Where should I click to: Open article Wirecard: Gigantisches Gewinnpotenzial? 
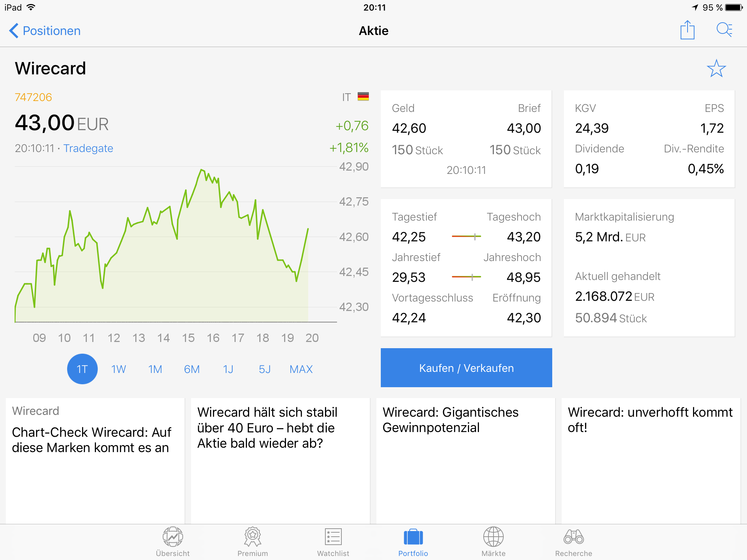pyautogui.click(x=466, y=461)
